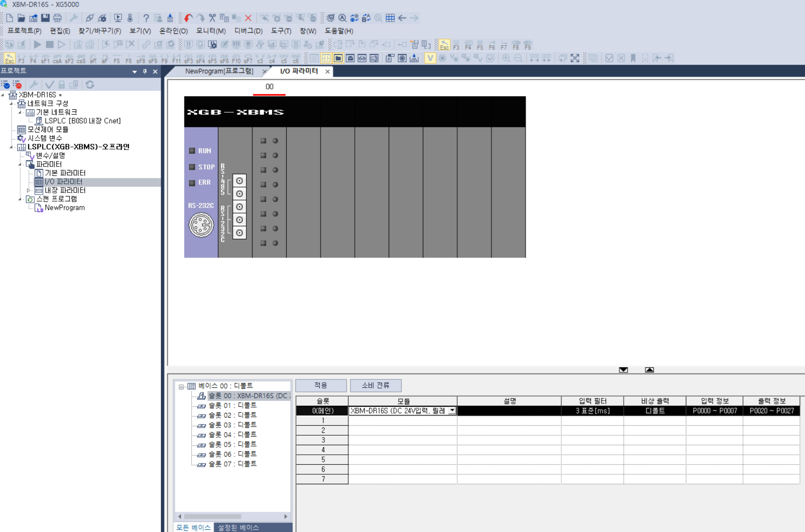Viewport: 805px width, 532px height.
Task: Click the 00 base label above PLC image
Action: pyautogui.click(x=269, y=87)
